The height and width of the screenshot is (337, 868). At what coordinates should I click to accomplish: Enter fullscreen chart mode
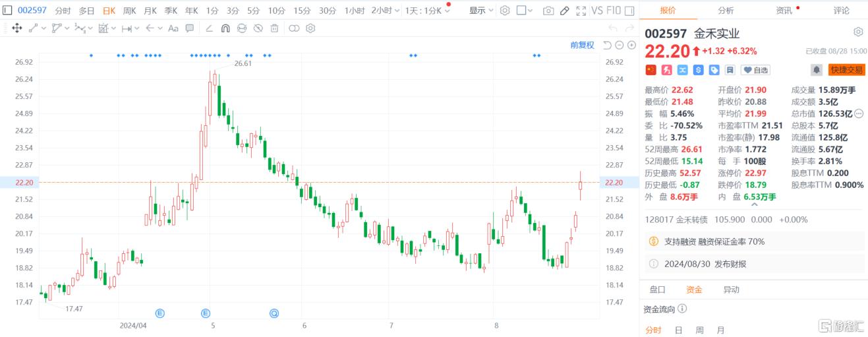[581, 11]
